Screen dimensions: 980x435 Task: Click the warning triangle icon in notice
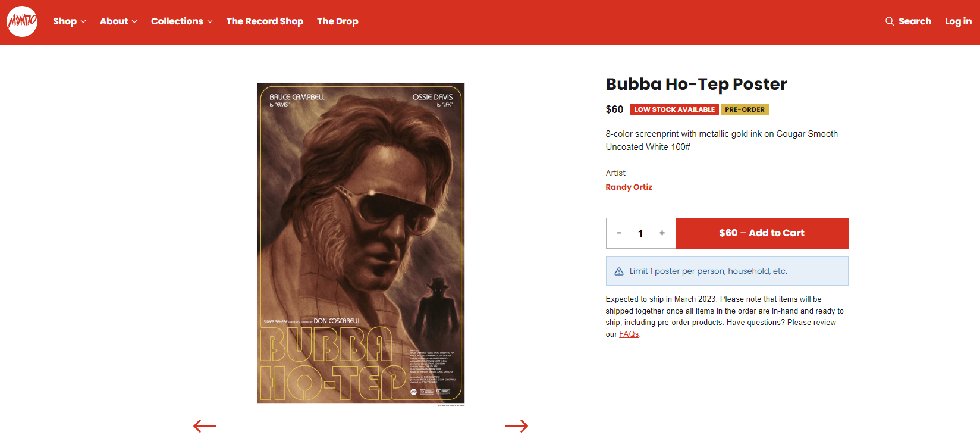[x=618, y=271]
